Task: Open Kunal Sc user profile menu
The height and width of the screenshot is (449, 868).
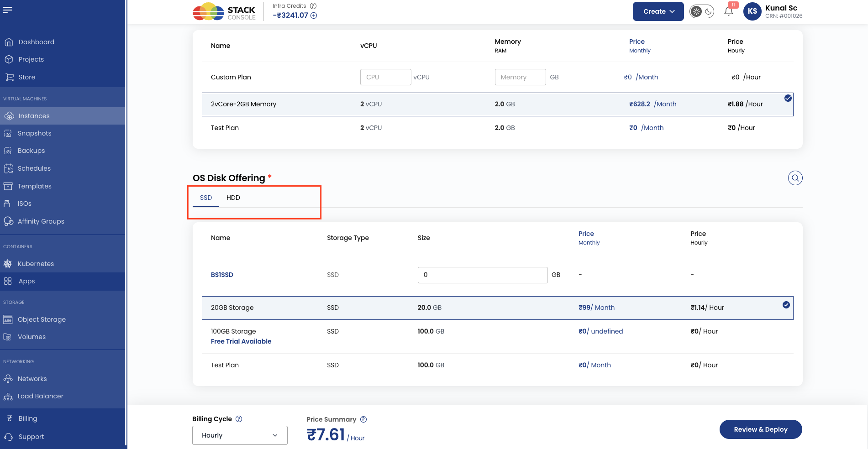Action: (x=773, y=11)
